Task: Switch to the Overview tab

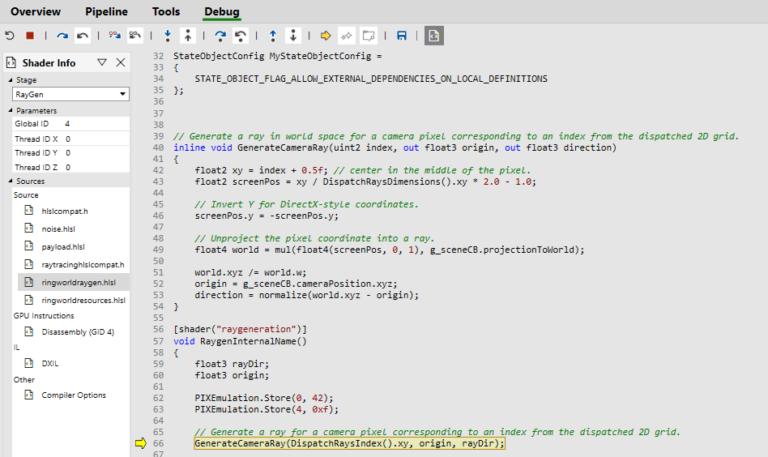Action: [x=35, y=12]
